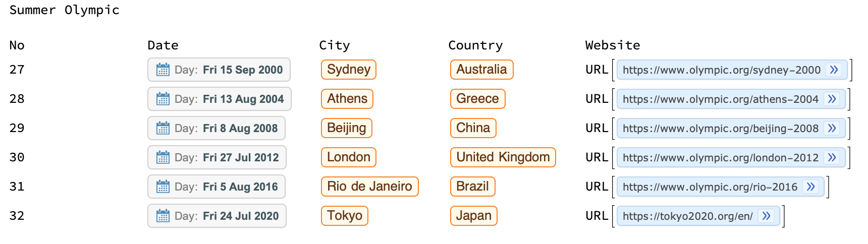Click the calendar icon for Fri 8 Aug 2008
The height and width of the screenshot is (244, 868).
(x=162, y=128)
